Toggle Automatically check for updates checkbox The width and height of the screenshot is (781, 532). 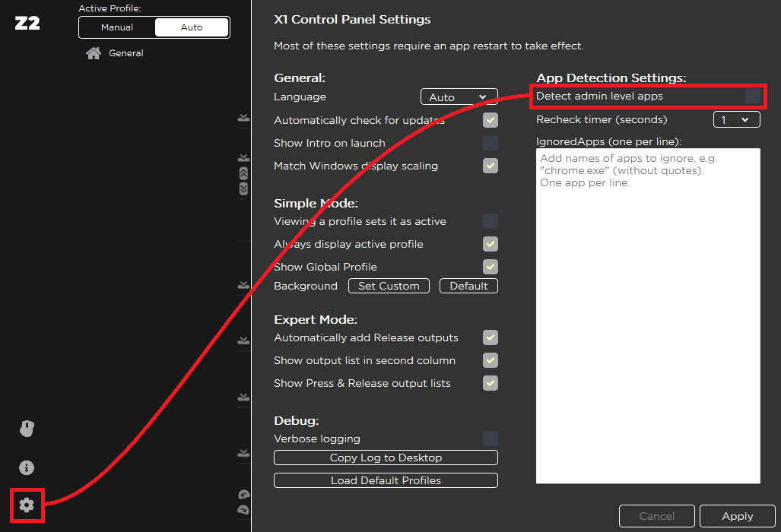click(x=491, y=120)
